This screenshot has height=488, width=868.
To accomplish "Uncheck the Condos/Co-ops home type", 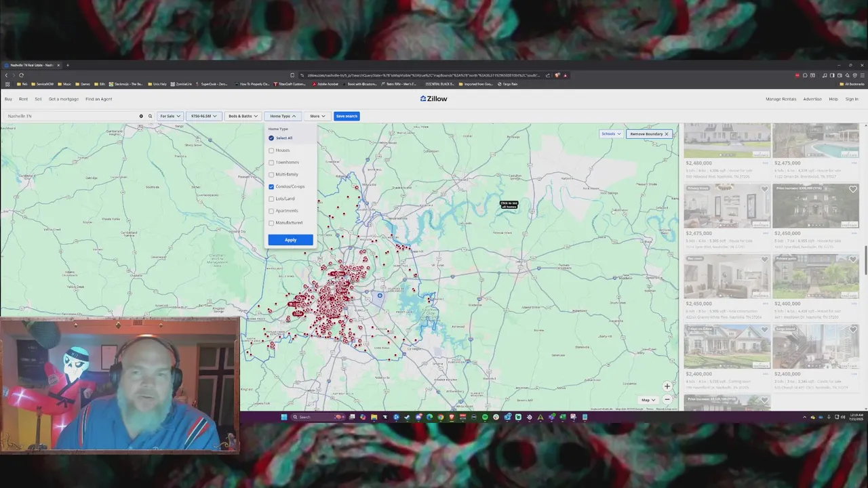I will click(x=271, y=186).
